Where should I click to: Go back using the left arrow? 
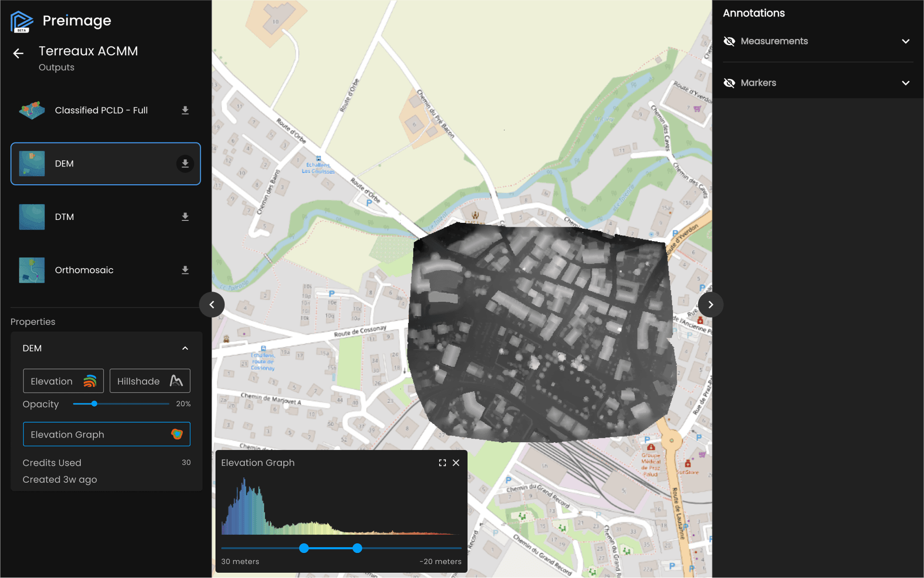pos(18,53)
